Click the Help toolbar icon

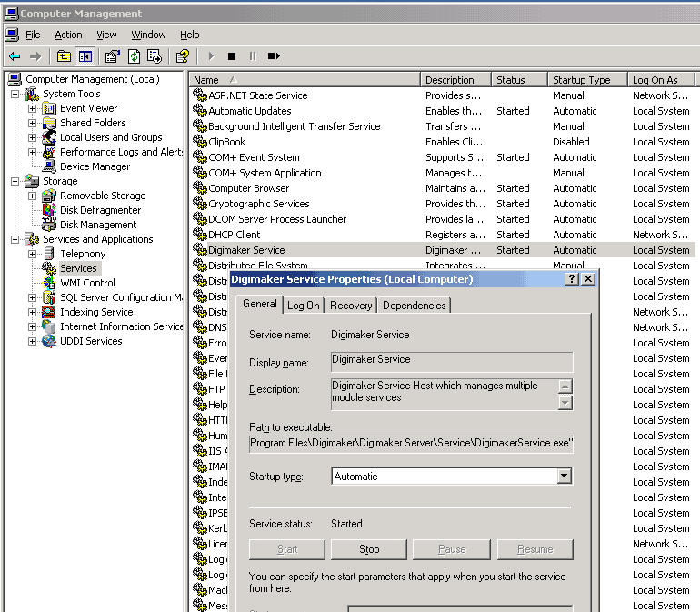[183, 56]
